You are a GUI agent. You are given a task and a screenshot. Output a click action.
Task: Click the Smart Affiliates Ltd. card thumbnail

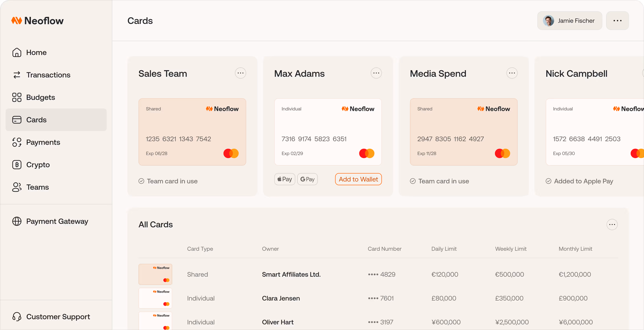tap(155, 274)
